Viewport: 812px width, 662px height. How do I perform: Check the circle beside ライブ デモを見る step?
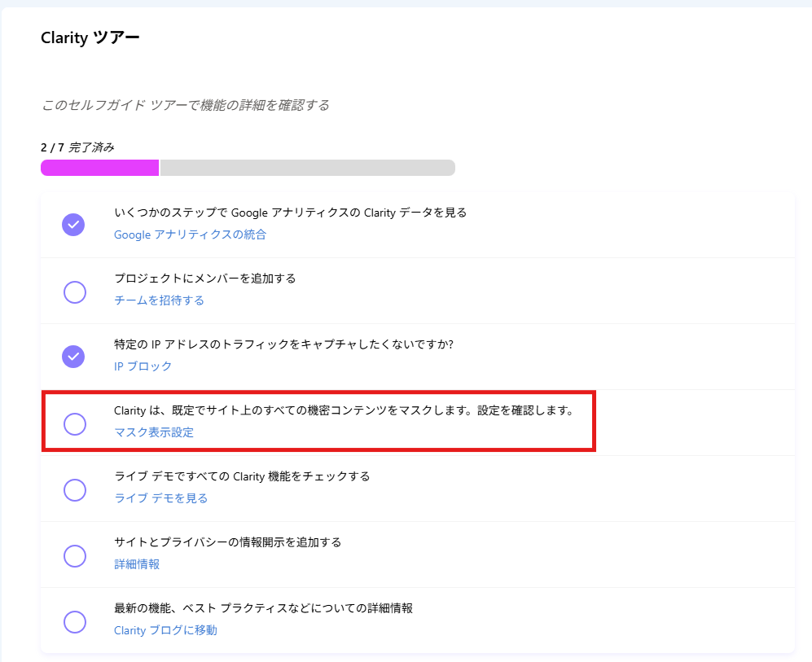coord(75,490)
